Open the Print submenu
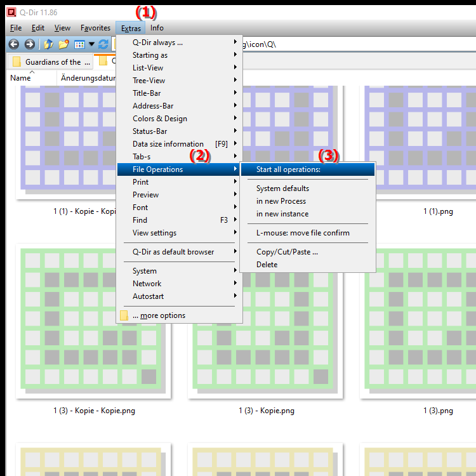 point(180,182)
